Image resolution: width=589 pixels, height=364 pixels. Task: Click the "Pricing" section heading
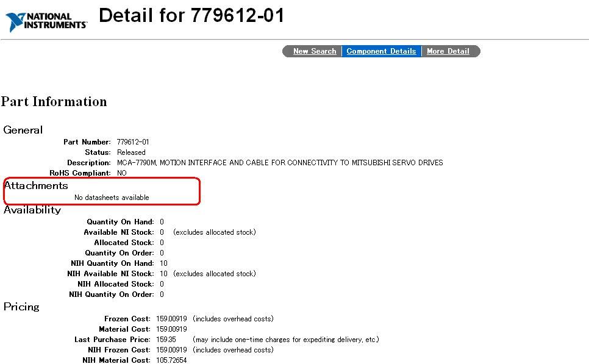tap(21, 307)
